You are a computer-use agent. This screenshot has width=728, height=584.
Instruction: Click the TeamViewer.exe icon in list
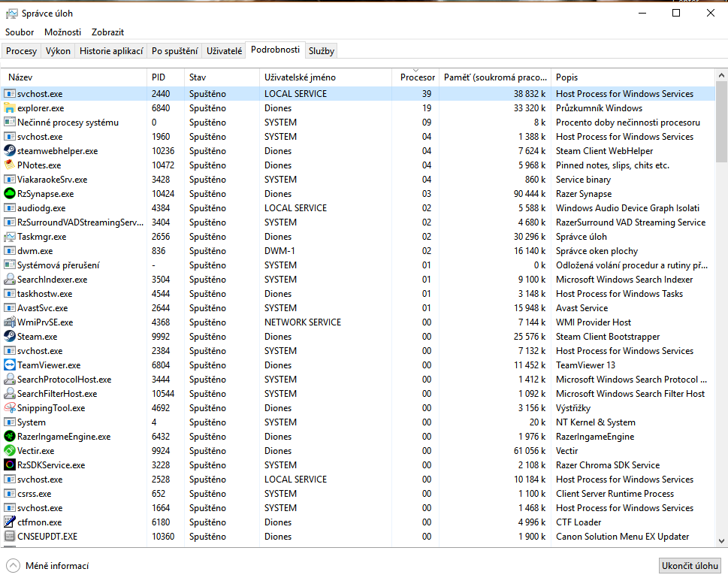10,365
